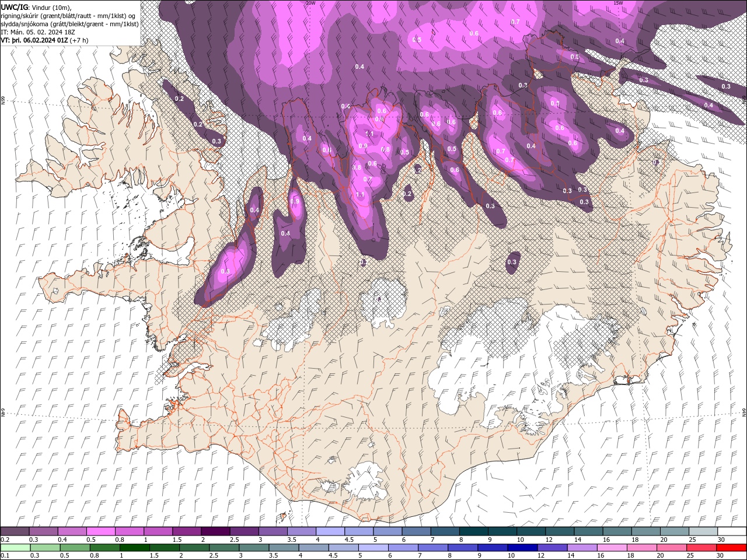The width and height of the screenshot is (747, 560).
Task: Select the lilac lower-row swatch above 14
Action: click(582, 548)
